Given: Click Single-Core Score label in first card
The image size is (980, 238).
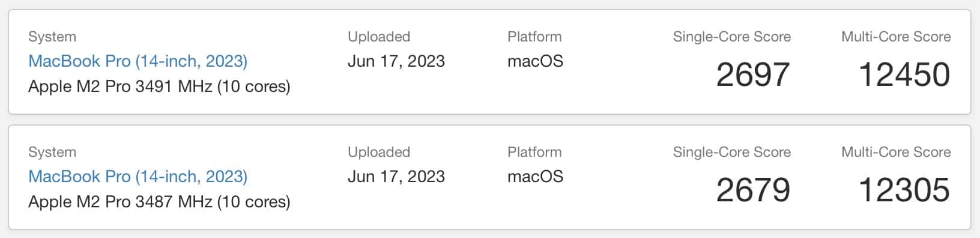Looking at the screenshot, I should (x=732, y=37).
